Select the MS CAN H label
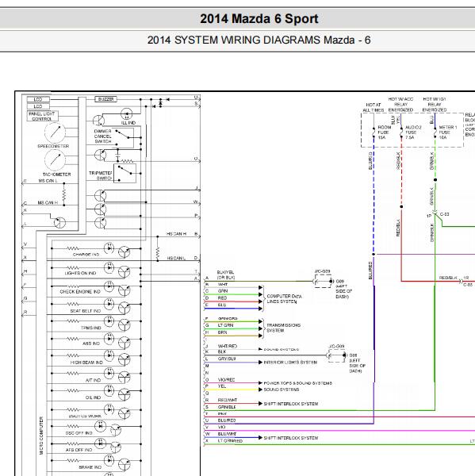 point(48,202)
